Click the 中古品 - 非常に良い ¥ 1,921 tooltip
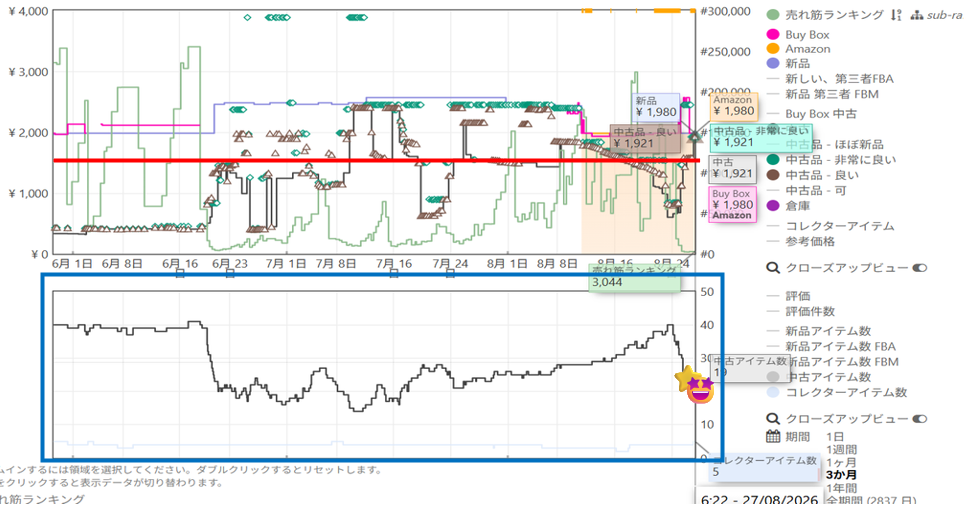973x513 pixels. click(x=760, y=137)
